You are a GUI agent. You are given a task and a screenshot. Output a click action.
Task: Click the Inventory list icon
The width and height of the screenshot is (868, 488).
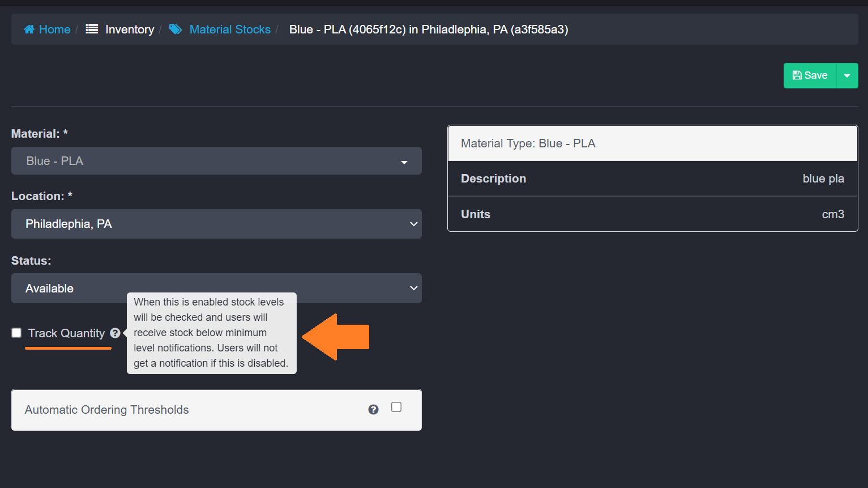[92, 29]
